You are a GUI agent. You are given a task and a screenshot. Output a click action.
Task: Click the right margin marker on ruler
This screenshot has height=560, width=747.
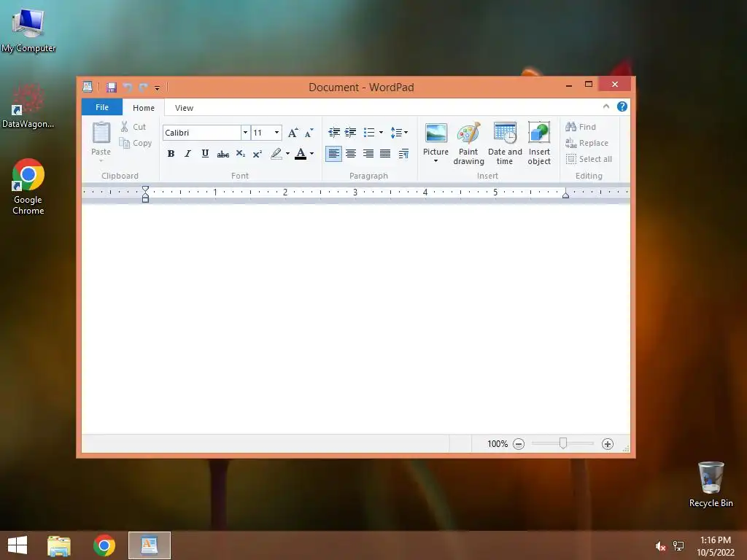click(565, 194)
